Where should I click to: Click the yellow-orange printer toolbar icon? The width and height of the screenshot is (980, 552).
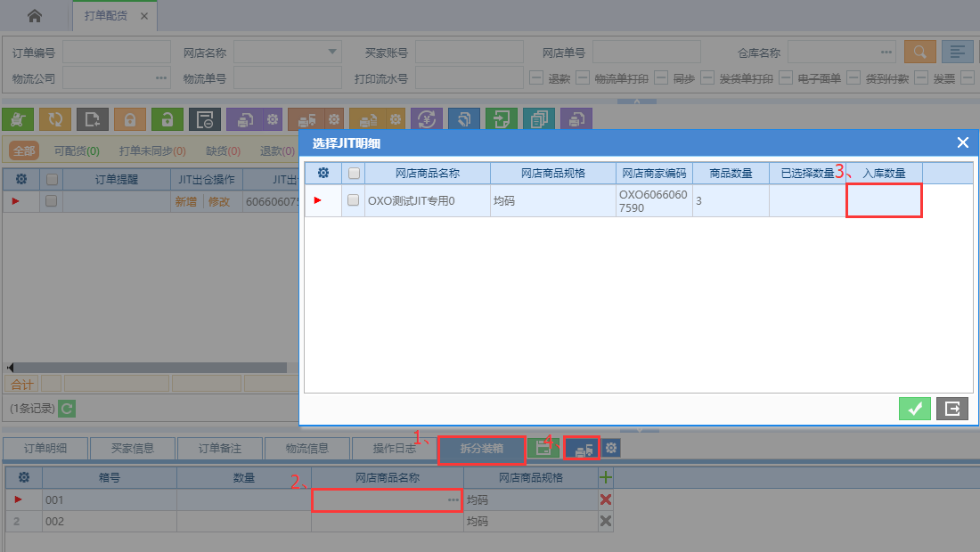tap(368, 119)
